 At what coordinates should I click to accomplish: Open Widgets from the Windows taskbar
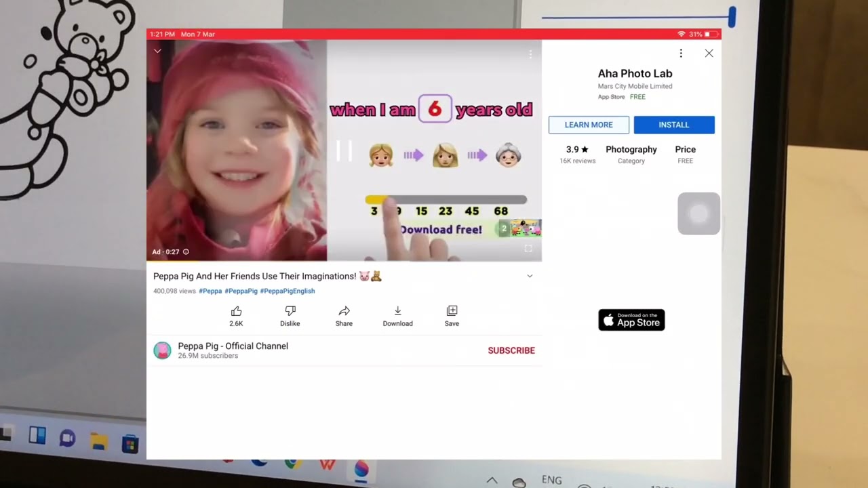pos(37,435)
